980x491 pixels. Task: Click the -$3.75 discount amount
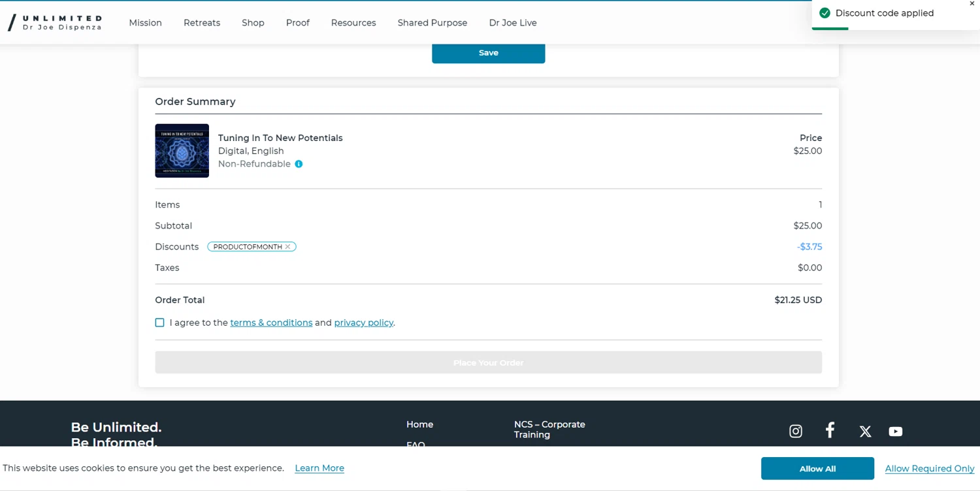pyautogui.click(x=809, y=247)
